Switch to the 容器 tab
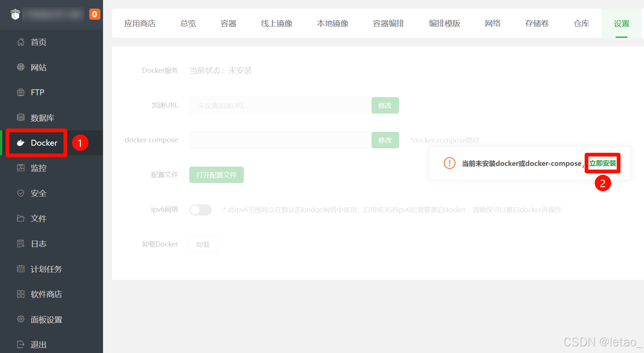644x353 pixels. 228,24
